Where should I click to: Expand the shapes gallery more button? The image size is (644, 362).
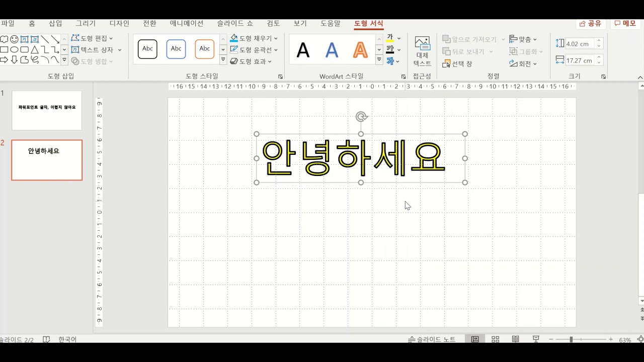pos(64,60)
